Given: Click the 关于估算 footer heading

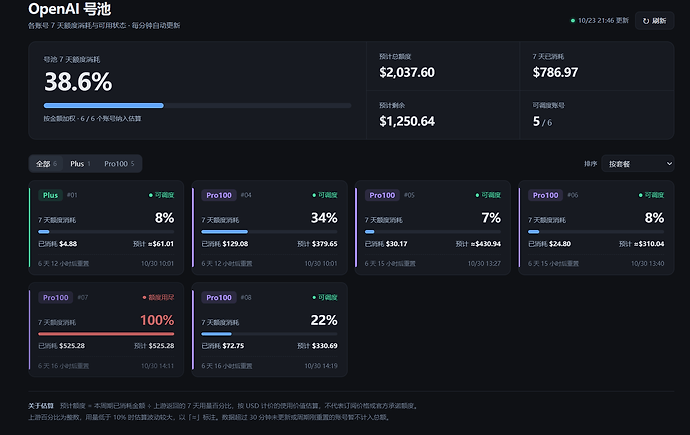Looking at the screenshot, I should pos(41,406).
